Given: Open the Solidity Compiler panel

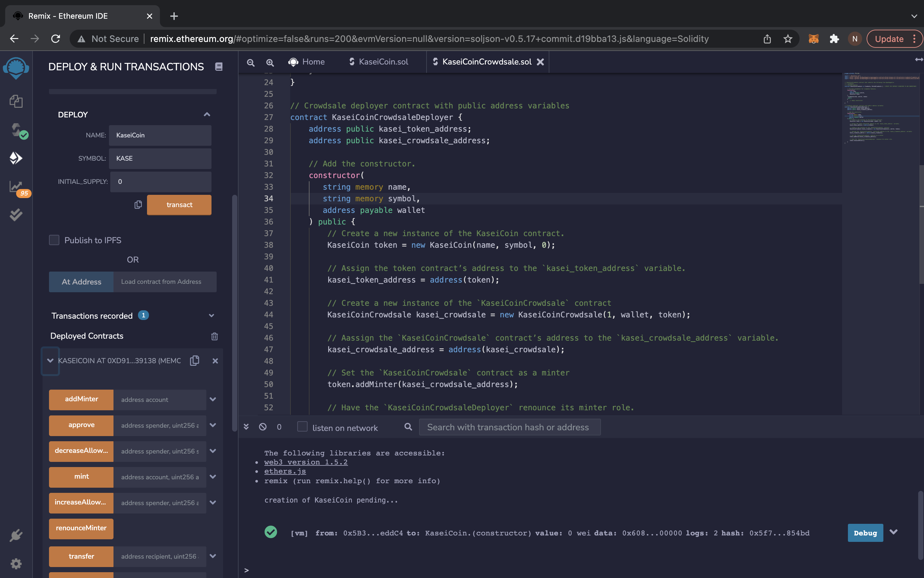Looking at the screenshot, I should point(16,130).
